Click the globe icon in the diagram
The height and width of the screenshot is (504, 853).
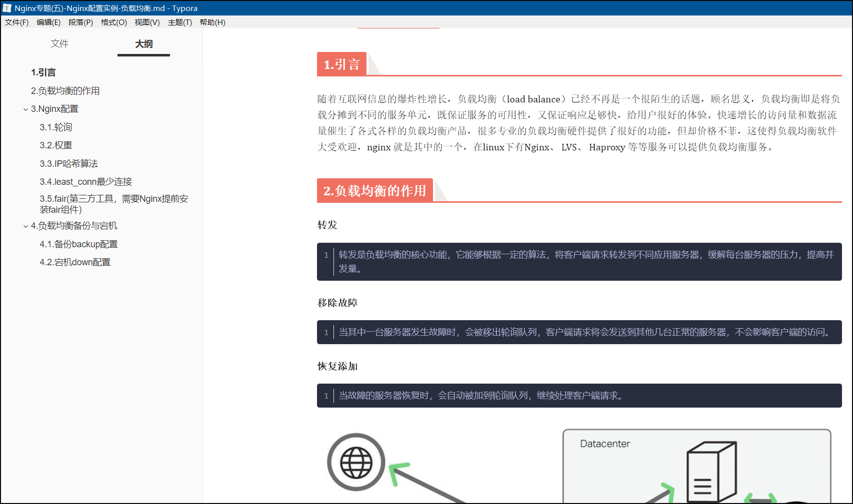pos(356,463)
